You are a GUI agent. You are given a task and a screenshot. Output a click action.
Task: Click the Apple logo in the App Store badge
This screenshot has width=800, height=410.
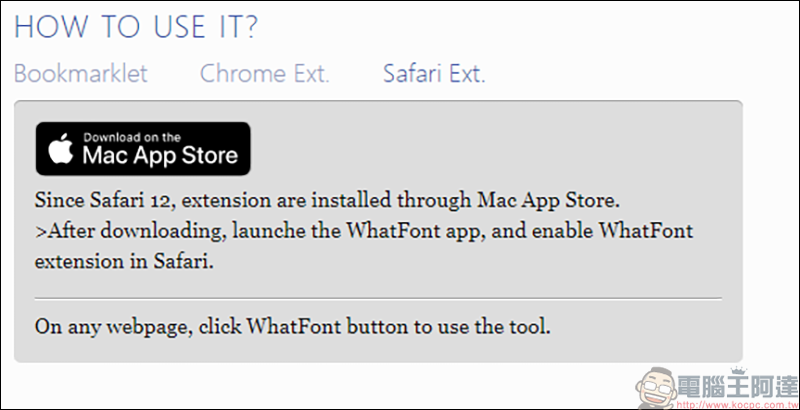coord(61,148)
